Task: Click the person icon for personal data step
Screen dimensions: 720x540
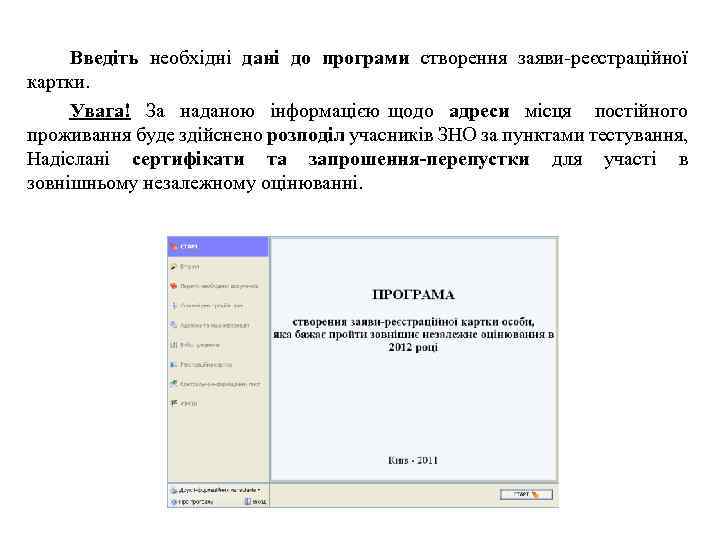Action: coord(174,306)
